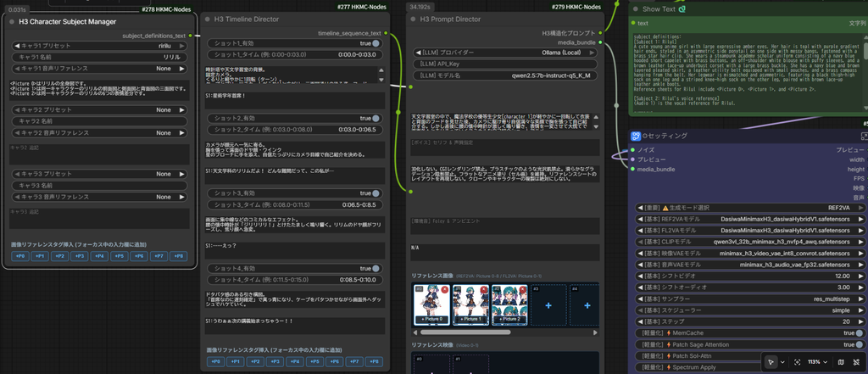Click the expand icon on settings node
Viewport: 868px width, 374px height.
(864, 136)
